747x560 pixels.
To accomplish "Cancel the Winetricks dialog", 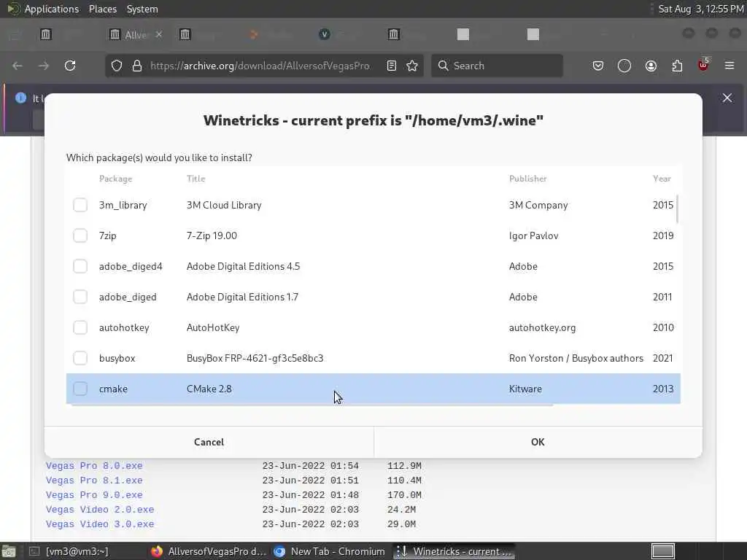I will [209, 442].
